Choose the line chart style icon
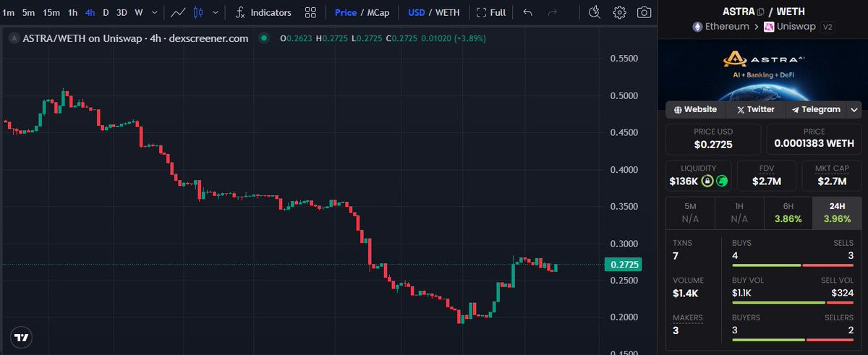The width and height of the screenshot is (868, 355). click(x=179, y=12)
